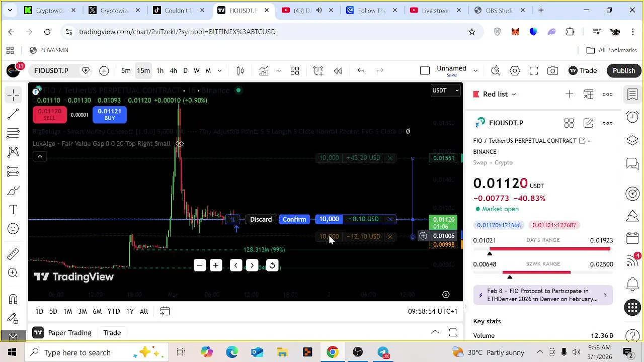Start bar replay mode

click(x=338, y=71)
